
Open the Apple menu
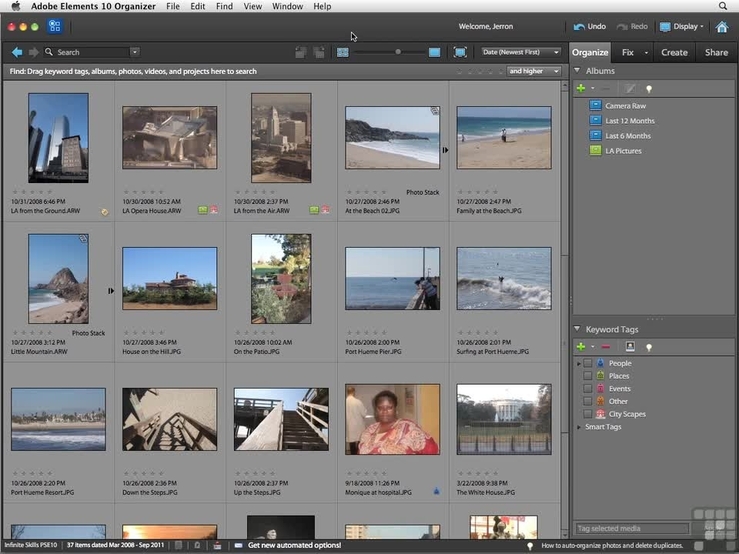[x=16, y=6]
